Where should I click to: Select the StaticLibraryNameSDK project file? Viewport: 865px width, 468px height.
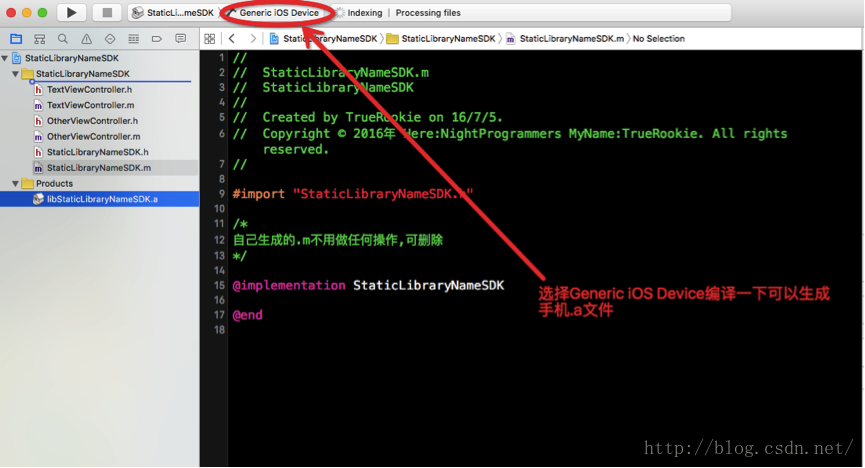[72, 58]
